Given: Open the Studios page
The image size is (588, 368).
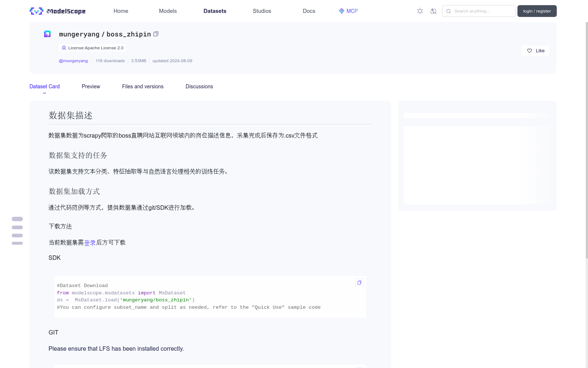Looking at the screenshot, I should point(262,11).
